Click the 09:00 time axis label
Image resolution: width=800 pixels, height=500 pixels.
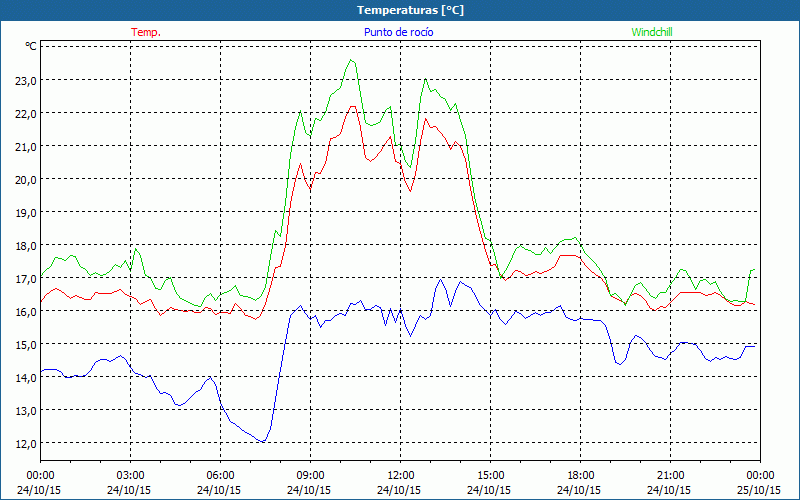tap(310, 476)
